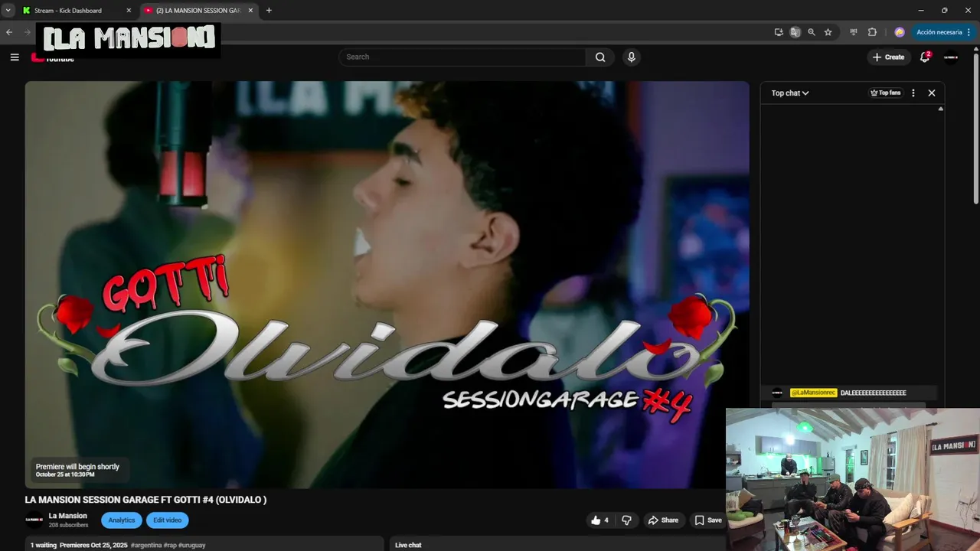
Task: Click the Olvidalo premiere video thumbnail
Action: coord(387,285)
